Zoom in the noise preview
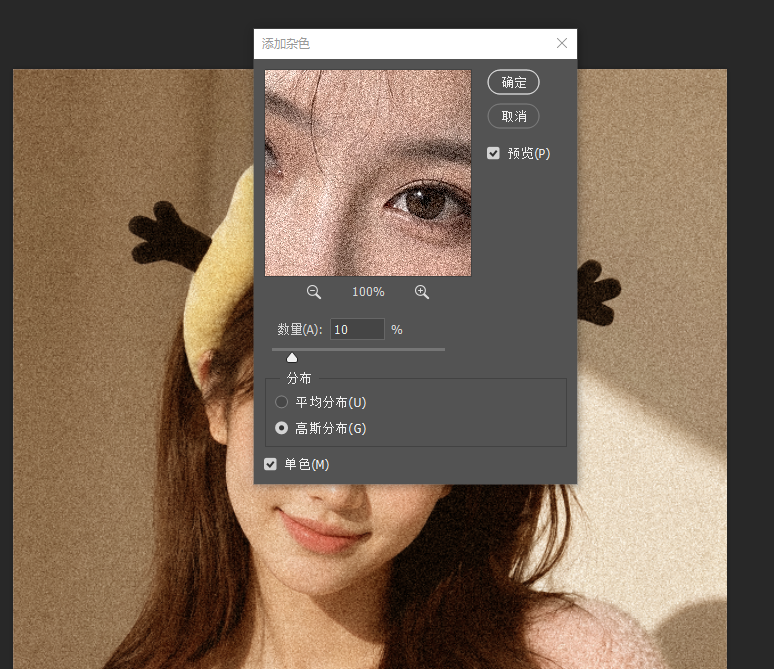The width and height of the screenshot is (774, 669). [422, 292]
